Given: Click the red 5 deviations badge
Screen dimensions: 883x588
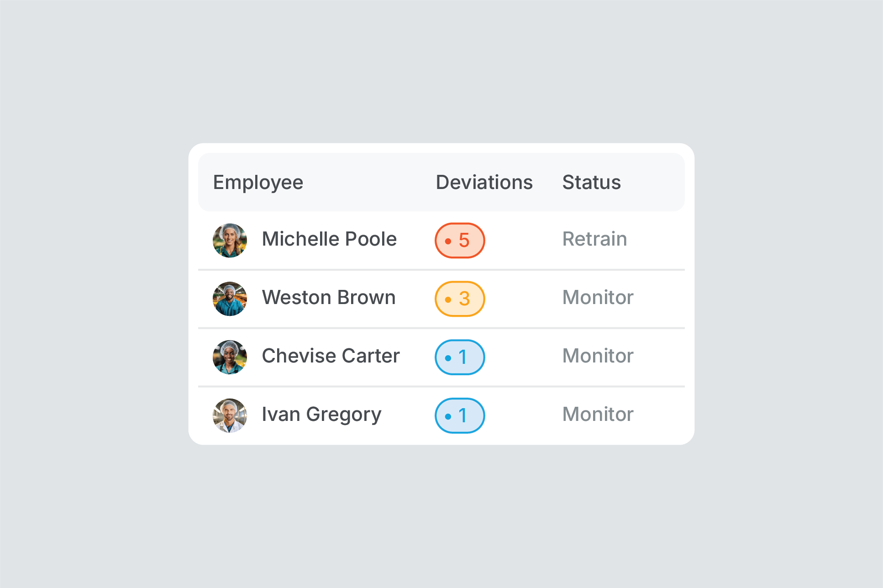Looking at the screenshot, I should click(460, 240).
